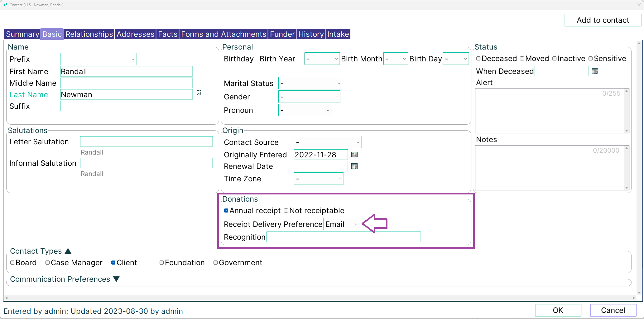The width and height of the screenshot is (644, 330).
Task: Click down arrow of main vertical scrollbar
Action: tap(639, 293)
